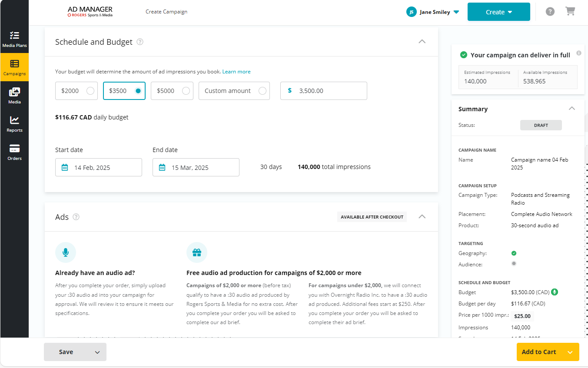
Task: Open Reports from the sidebar
Action: (x=14, y=124)
